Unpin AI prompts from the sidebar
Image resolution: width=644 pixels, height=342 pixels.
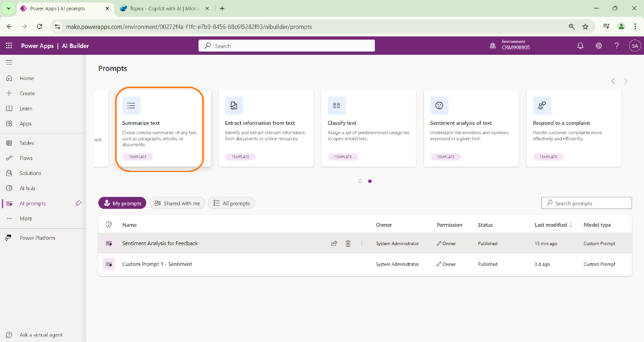point(78,204)
